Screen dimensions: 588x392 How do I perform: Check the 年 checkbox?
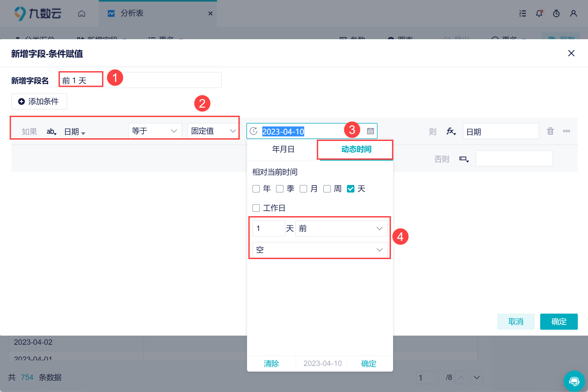coord(256,189)
